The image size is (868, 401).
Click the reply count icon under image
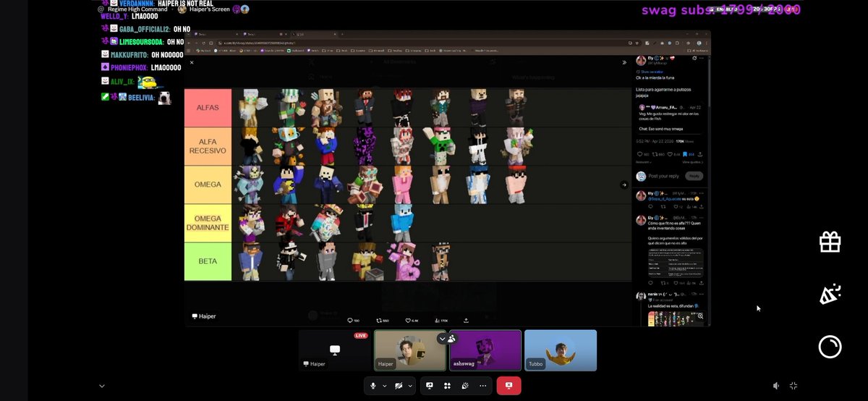(x=352, y=320)
